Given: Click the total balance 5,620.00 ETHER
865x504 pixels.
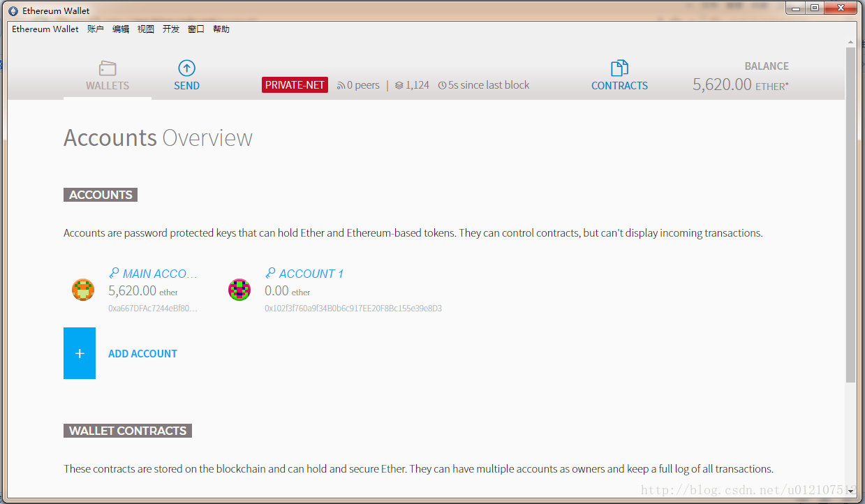Looking at the screenshot, I should (741, 85).
